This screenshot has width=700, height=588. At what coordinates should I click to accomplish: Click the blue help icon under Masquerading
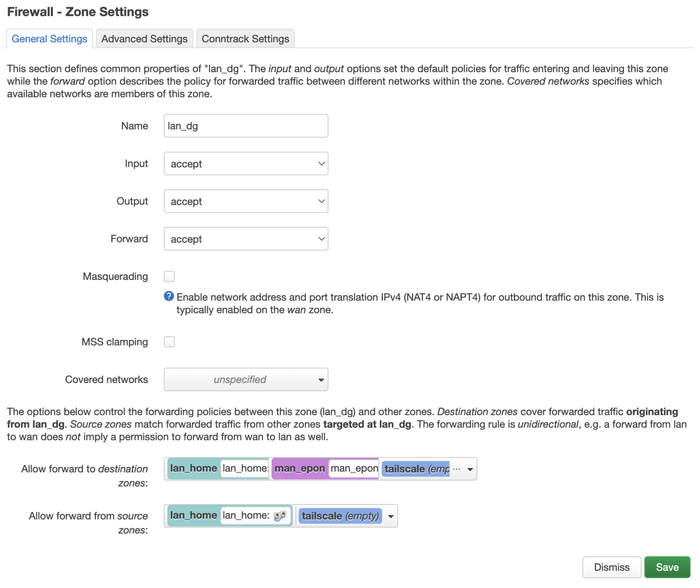click(169, 296)
